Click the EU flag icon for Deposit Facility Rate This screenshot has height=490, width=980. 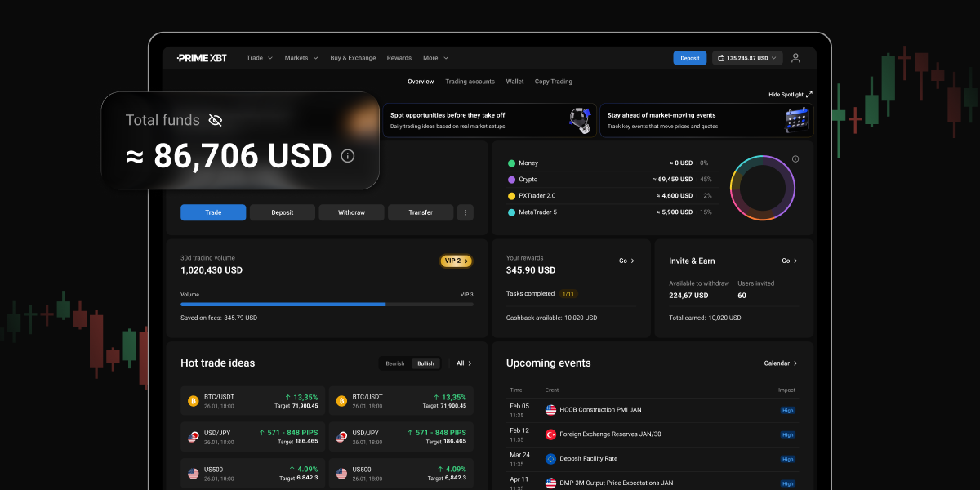coord(550,459)
